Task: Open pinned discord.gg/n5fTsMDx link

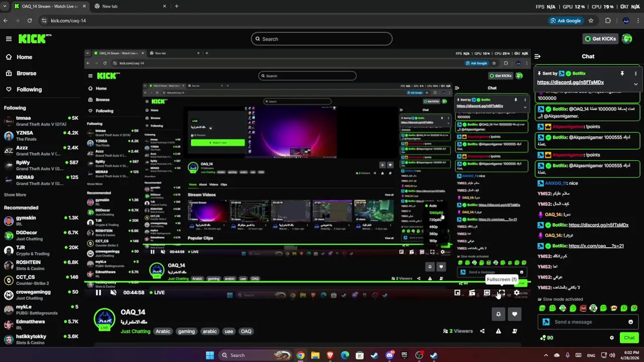Action: tap(571, 82)
